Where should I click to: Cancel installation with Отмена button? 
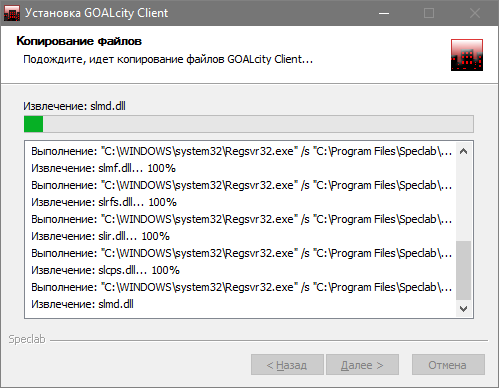click(448, 365)
